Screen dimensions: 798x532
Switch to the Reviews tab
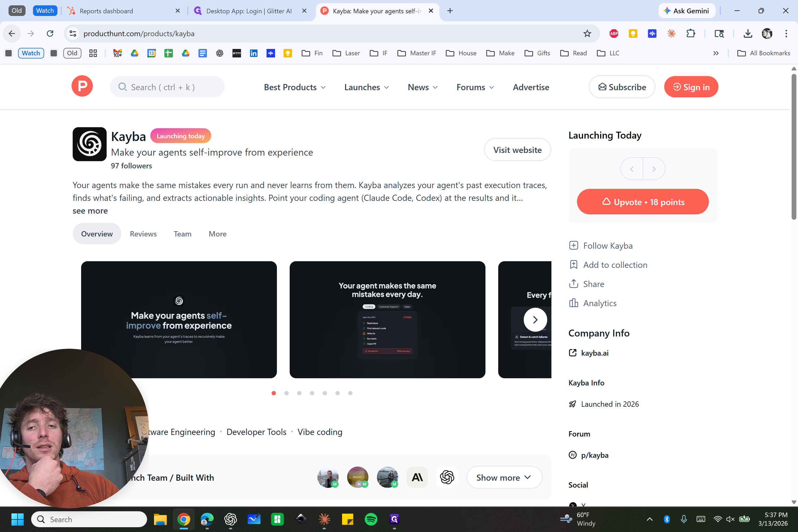click(x=143, y=234)
